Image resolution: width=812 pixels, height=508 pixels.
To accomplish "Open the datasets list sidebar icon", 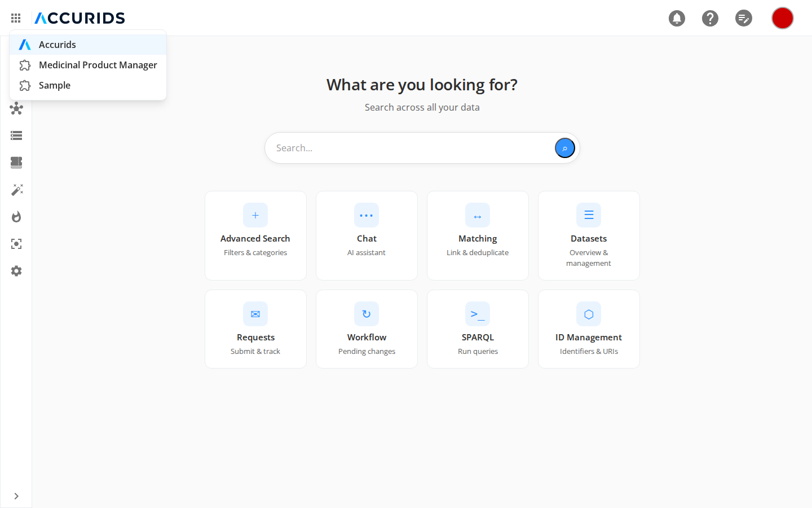I will (x=16, y=135).
